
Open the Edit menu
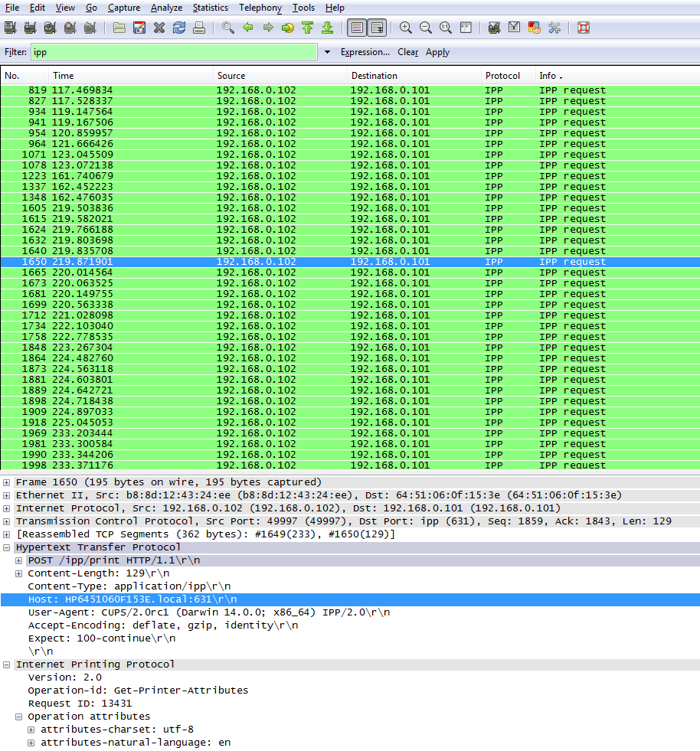click(38, 8)
